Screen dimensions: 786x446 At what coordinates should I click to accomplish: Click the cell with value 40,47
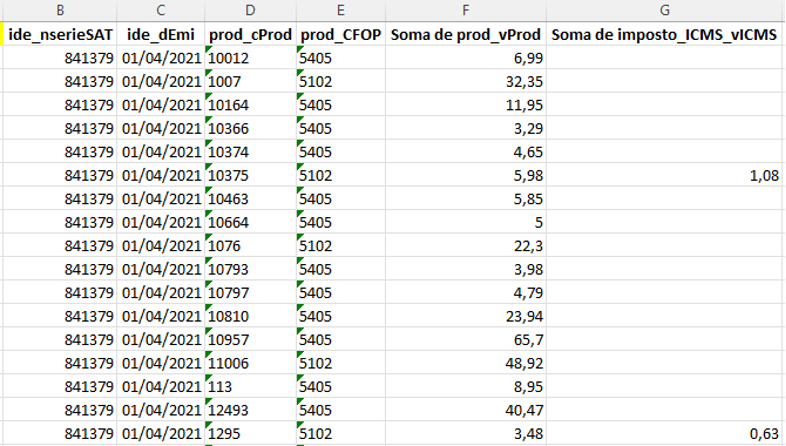tap(466, 410)
